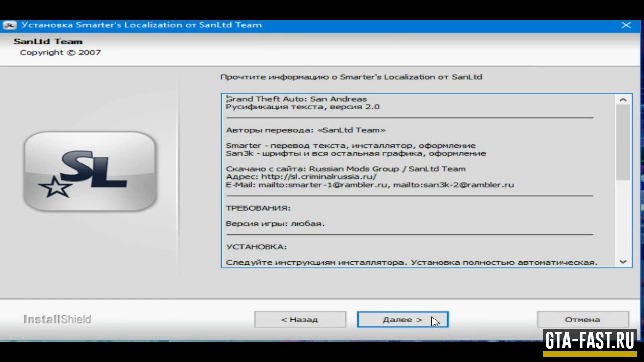Click the Прочтите информацию о Smarter's Localization label
Viewport: 644px width, 362px height.
pos(351,77)
